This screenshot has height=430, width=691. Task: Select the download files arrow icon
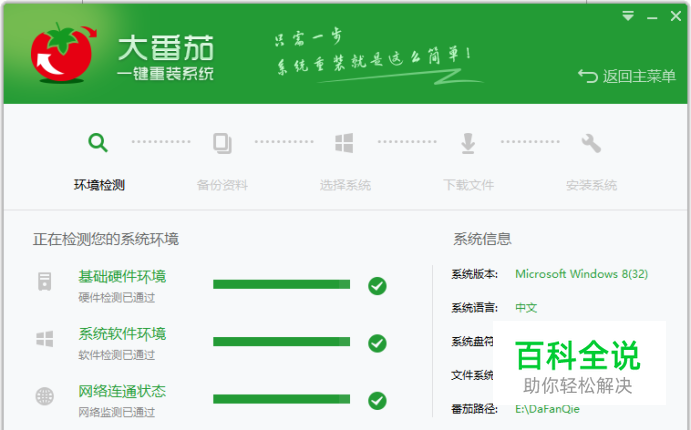468,143
